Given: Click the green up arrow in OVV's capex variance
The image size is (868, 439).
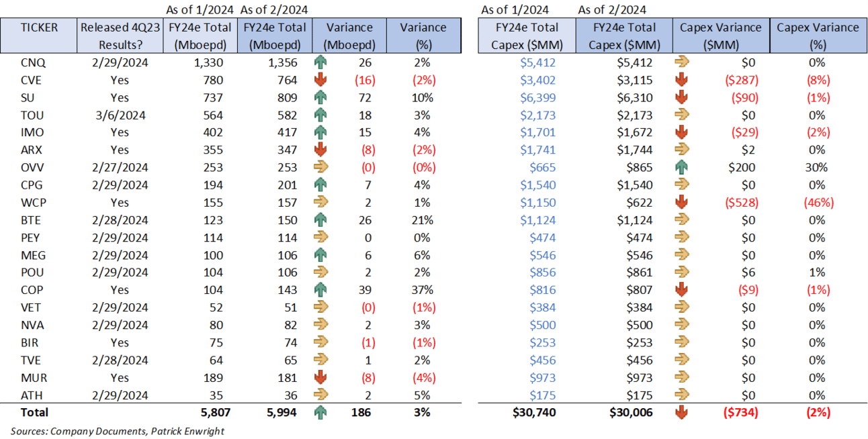Looking at the screenshot, I should (681, 167).
